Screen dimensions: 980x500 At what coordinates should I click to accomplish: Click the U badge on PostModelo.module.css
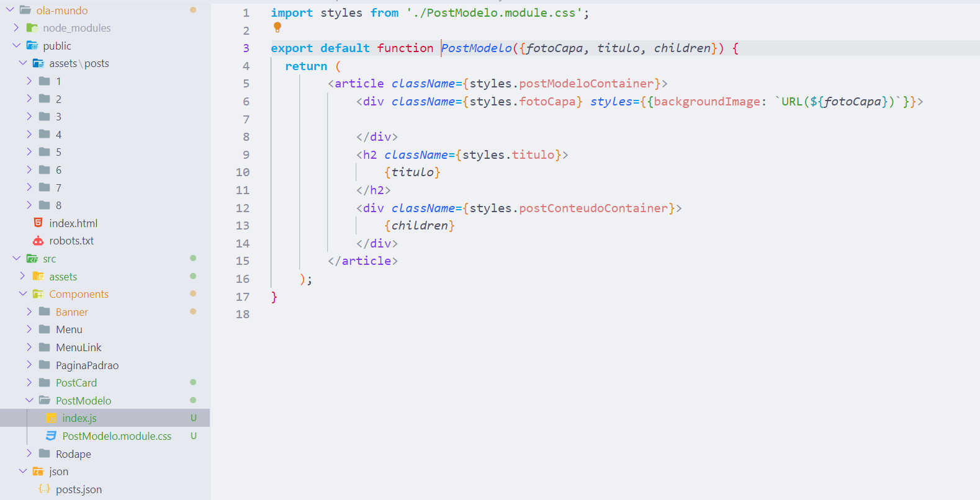(194, 436)
